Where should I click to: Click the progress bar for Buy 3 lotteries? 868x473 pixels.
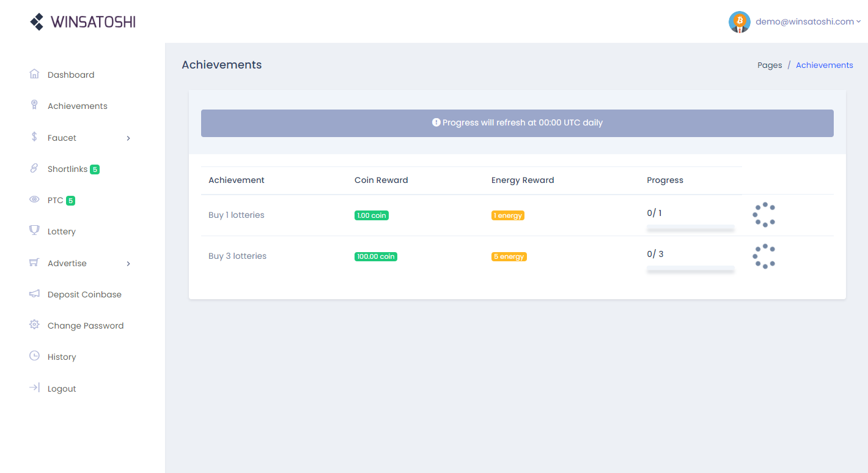691,269
